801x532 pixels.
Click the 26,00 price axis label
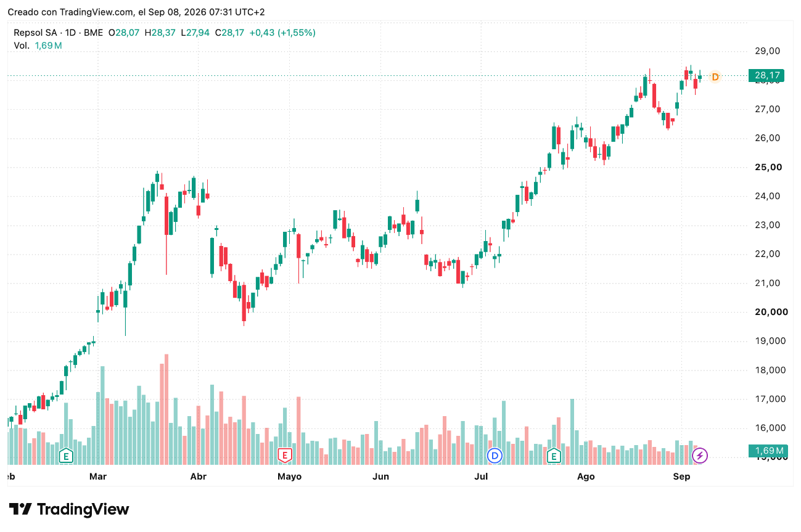768,138
